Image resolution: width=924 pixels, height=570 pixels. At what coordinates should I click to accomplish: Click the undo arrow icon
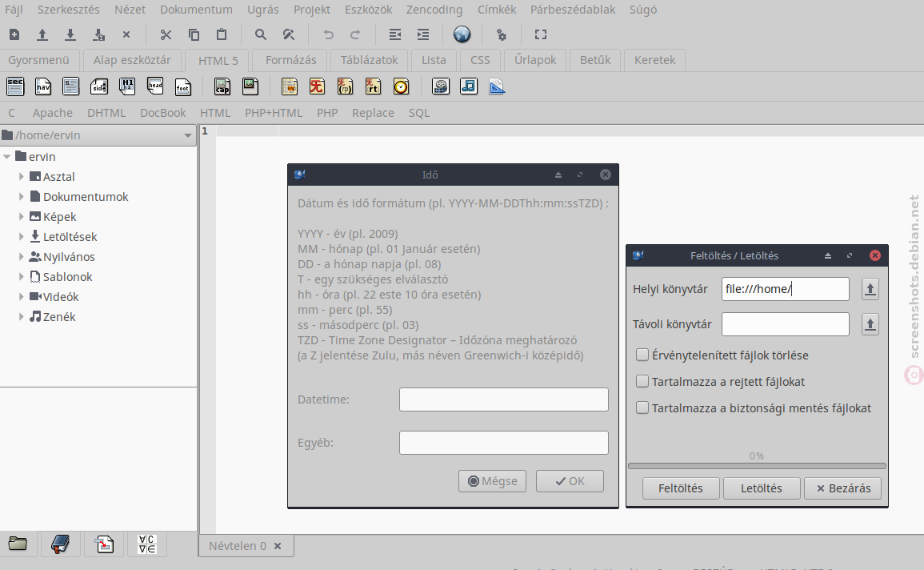328,34
